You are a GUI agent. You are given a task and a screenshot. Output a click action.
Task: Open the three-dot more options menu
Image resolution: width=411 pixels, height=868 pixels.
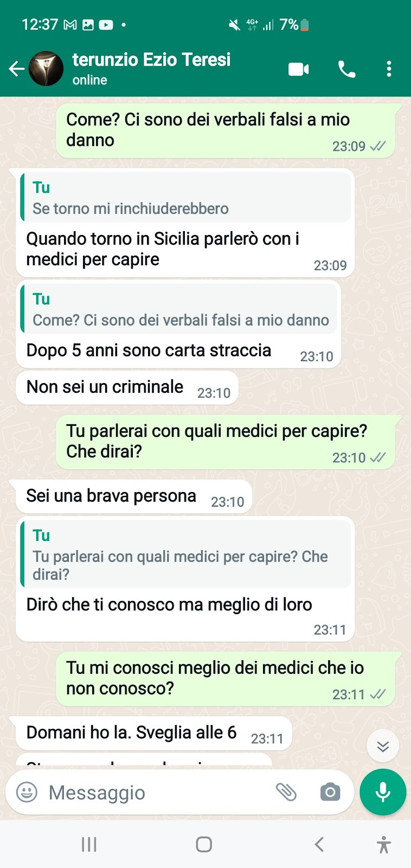tap(389, 69)
